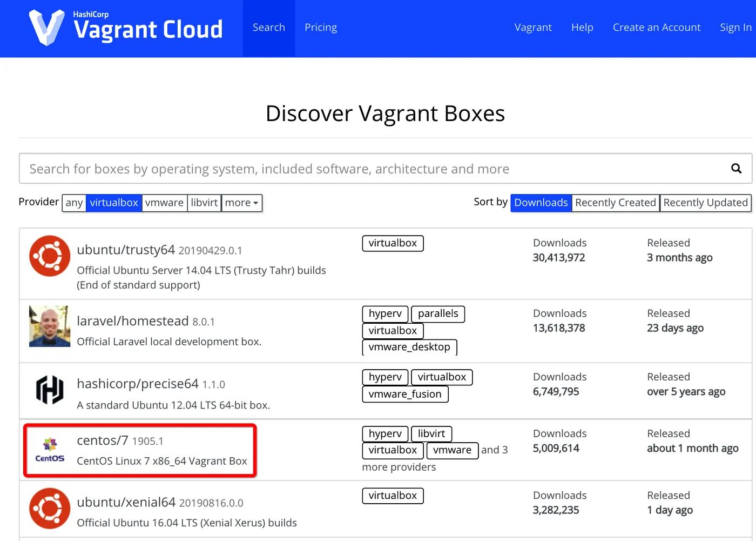Open the laravel/homestead box title

133,321
